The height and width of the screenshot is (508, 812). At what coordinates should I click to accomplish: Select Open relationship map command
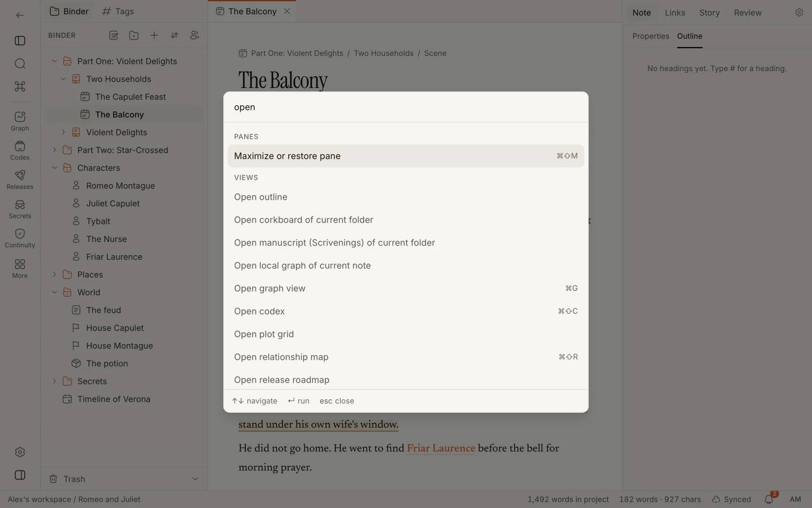pyautogui.click(x=406, y=357)
